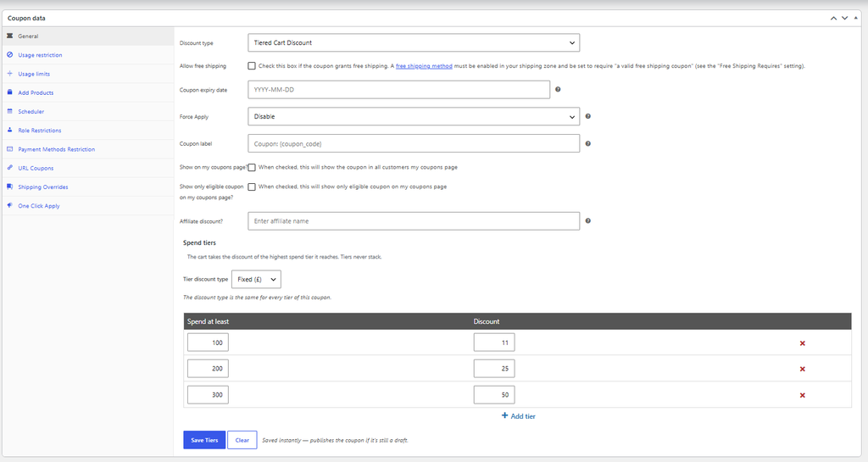Click help icon beside Force Apply dropdown

click(x=588, y=116)
